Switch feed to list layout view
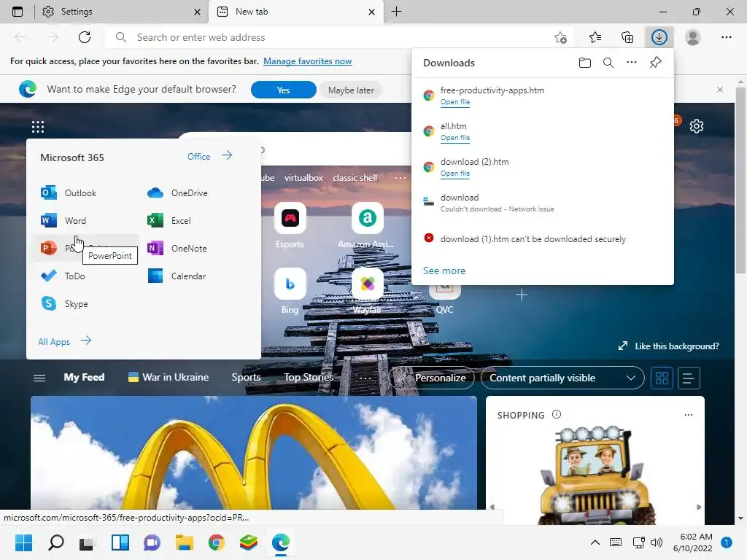Screen dimensions: 747x560 pos(689,378)
